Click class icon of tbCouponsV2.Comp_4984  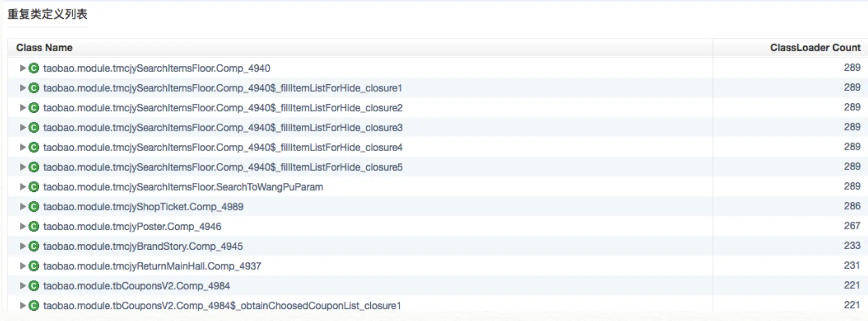click(x=34, y=286)
